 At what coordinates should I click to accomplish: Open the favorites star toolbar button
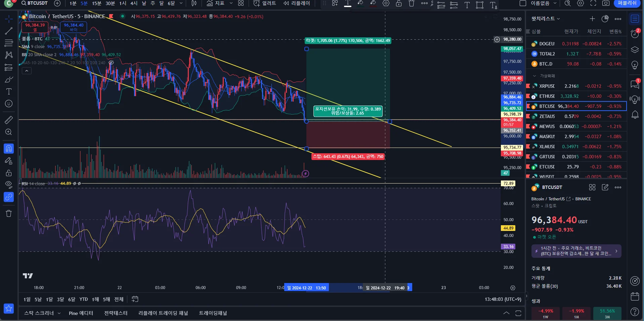(x=9, y=309)
